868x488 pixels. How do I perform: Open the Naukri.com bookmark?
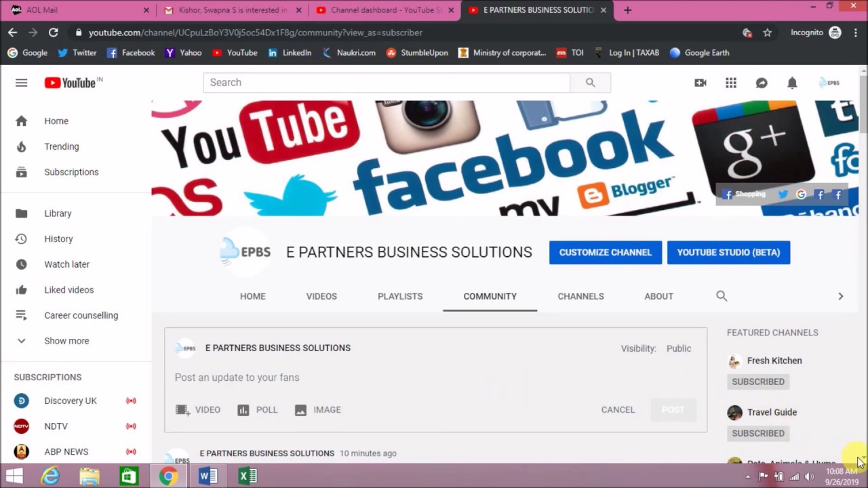point(349,53)
